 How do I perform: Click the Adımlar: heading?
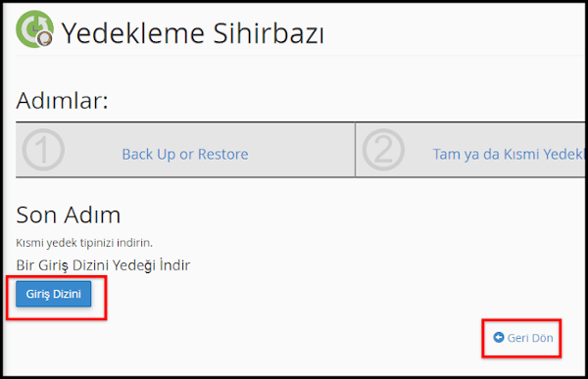62,101
